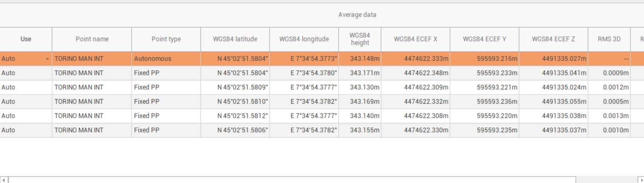Click the horizontal scrollbar track
Viewport: 644px width, 183px height.
tap(607, 180)
